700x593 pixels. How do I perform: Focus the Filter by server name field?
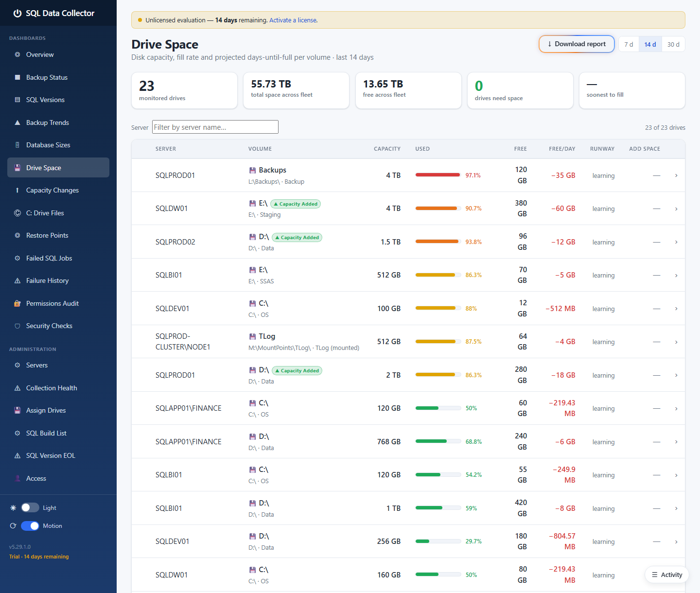pos(215,127)
